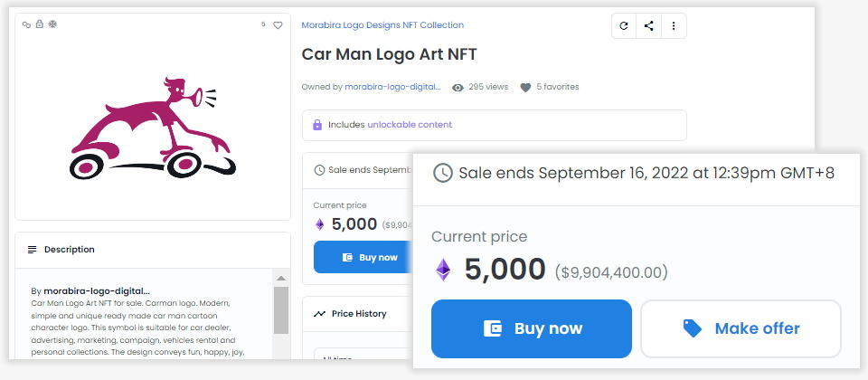Open the three-dot more options menu
868x380 pixels.
coord(674,26)
